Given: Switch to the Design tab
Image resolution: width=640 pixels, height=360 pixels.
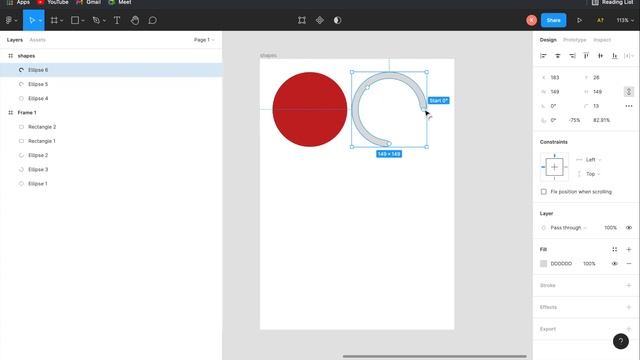Looking at the screenshot, I should 548,40.
